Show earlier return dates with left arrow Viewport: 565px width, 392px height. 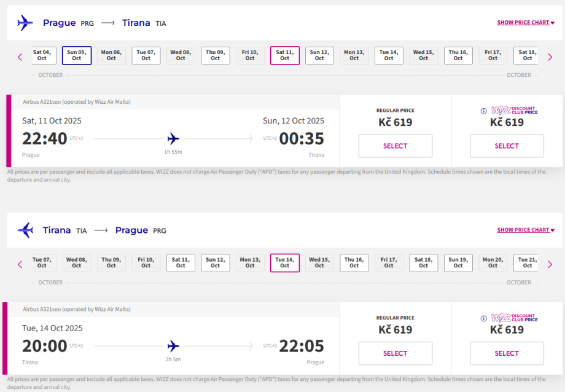(20, 264)
